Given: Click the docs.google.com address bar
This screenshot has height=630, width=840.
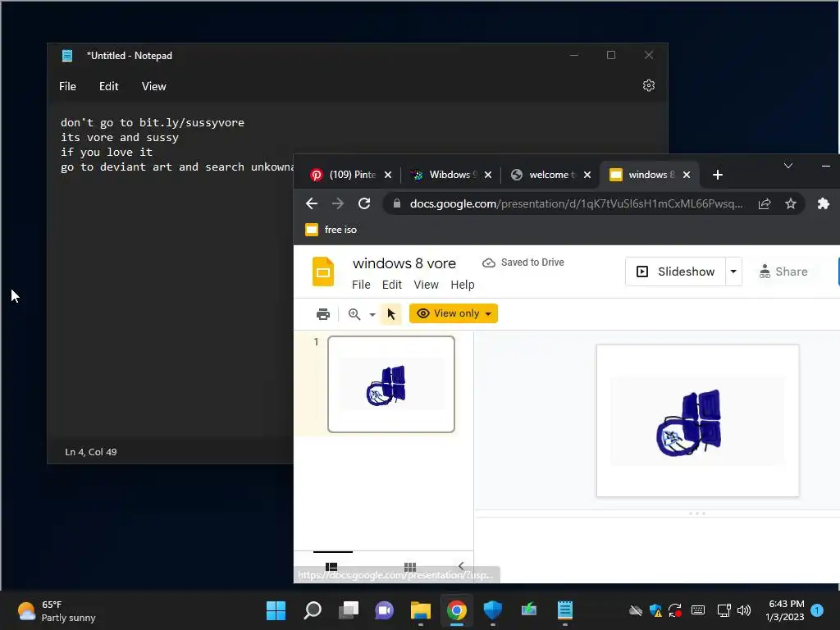Looking at the screenshot, I should [576, 203].
